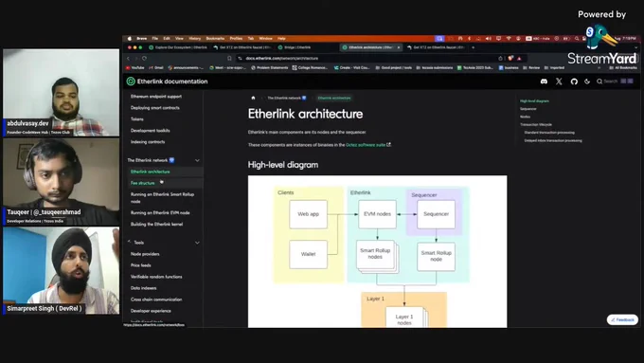Toggle dark mode with the moon icon
644x363 pixels.
[x=587, y=82]
